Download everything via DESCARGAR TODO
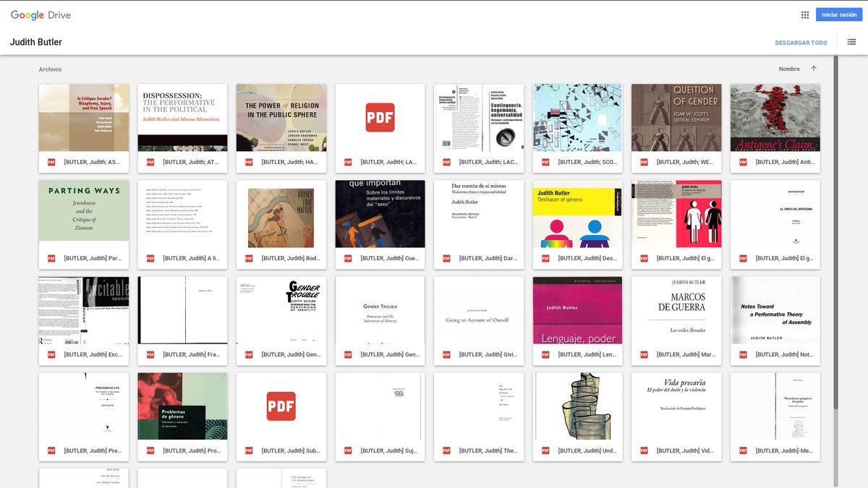 tap(801, 43)
